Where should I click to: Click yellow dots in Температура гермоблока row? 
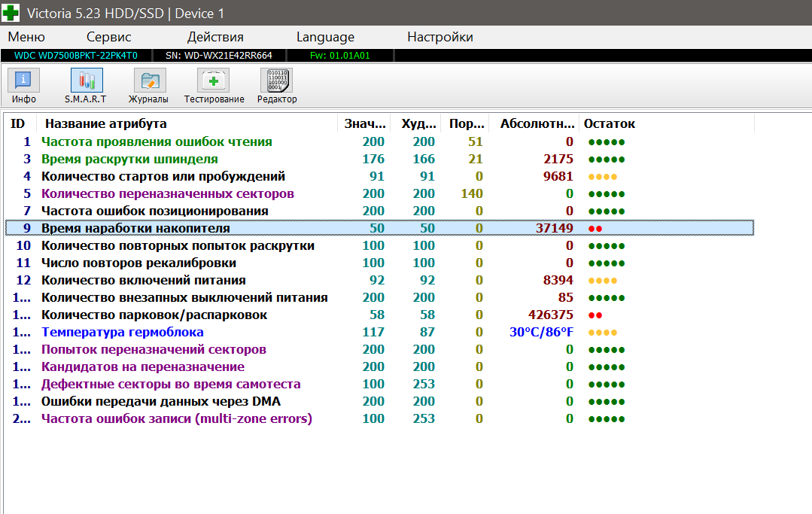click(602, 333)
